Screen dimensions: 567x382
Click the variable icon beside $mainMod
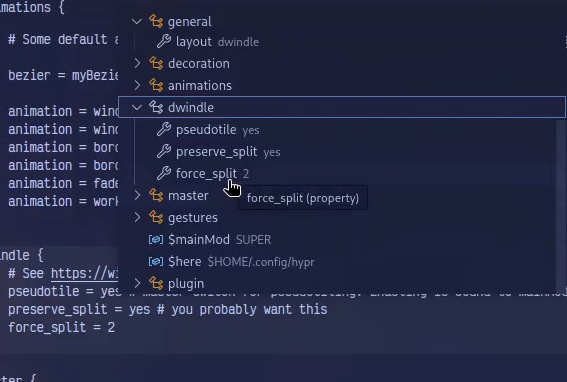(156, 239)
